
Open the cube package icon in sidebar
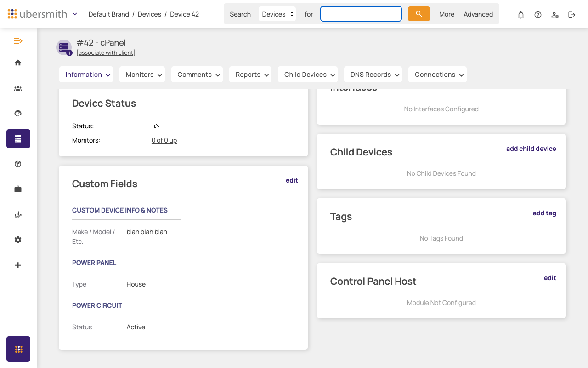pos(18,164)
